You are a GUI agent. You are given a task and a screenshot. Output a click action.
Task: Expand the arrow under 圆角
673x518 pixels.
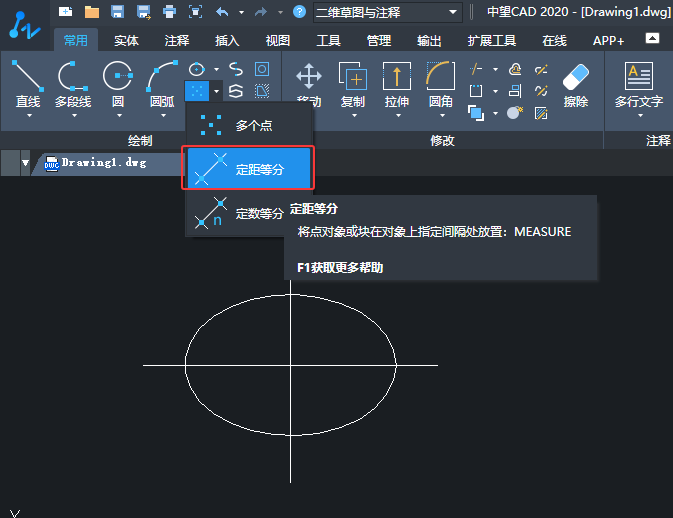pyautogui.click(x=442, y=115)
